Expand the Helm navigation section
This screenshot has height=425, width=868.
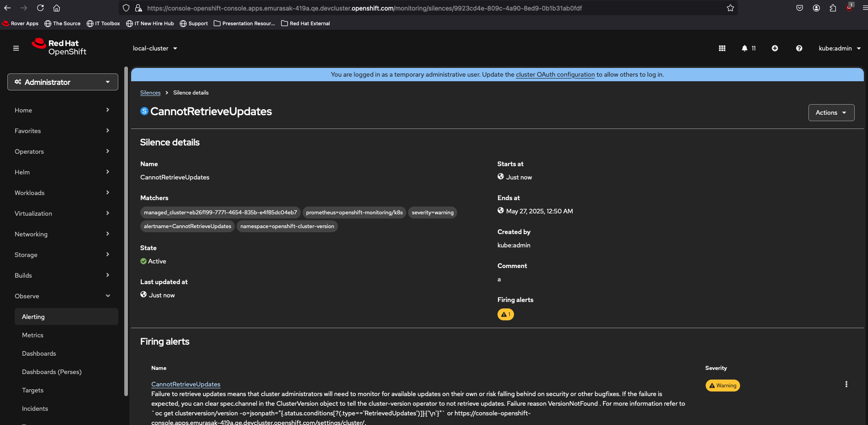pyautogui.click(x=63, y=172)
